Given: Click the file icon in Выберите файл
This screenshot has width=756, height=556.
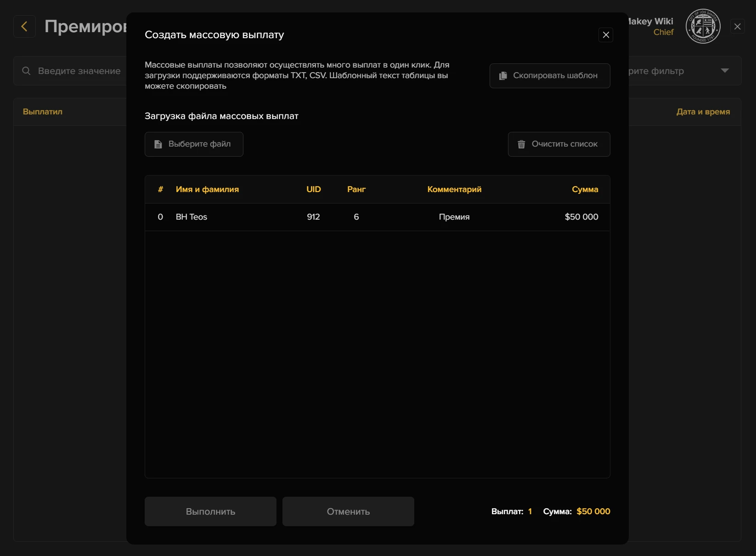Looking at the screenshot, I should pyautogui.click(x=158, y=144).
